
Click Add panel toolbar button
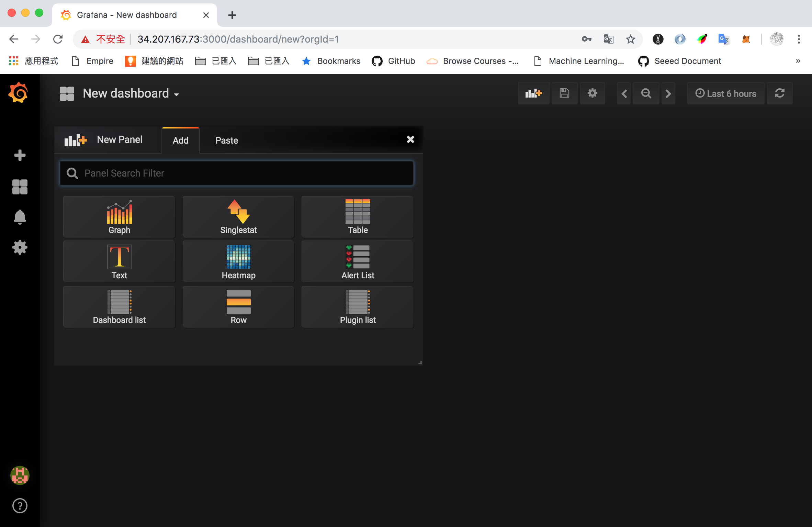pos(533,93)
